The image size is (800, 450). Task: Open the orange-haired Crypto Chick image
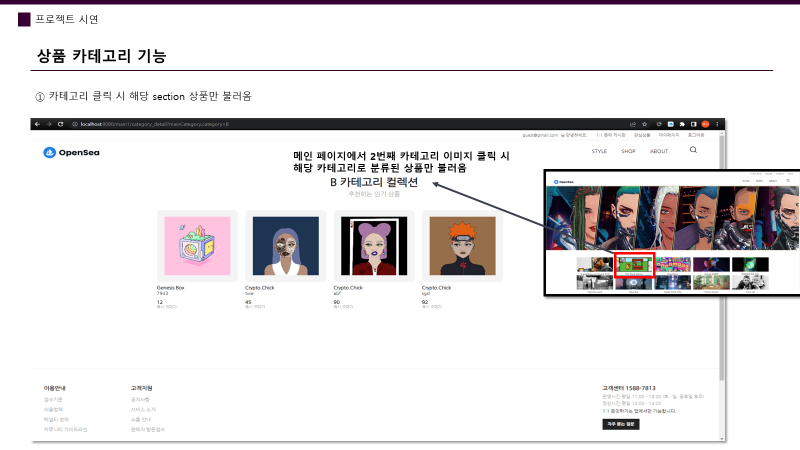[462, 246]
